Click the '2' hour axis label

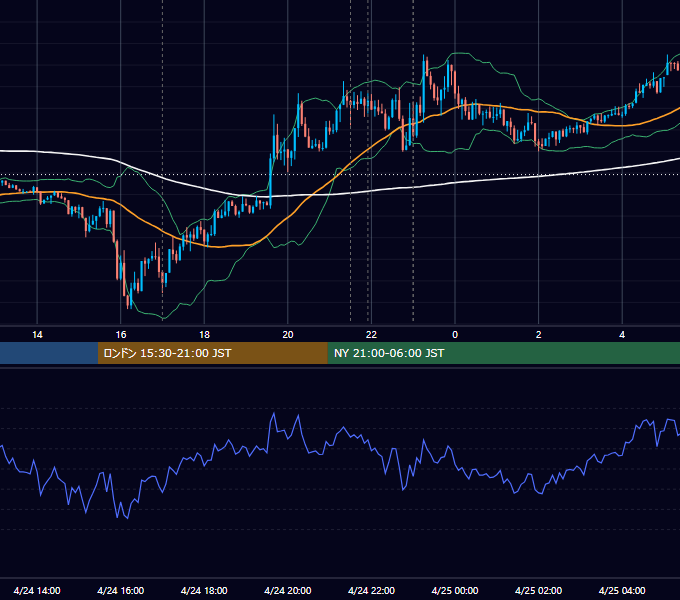click(539, 335)
